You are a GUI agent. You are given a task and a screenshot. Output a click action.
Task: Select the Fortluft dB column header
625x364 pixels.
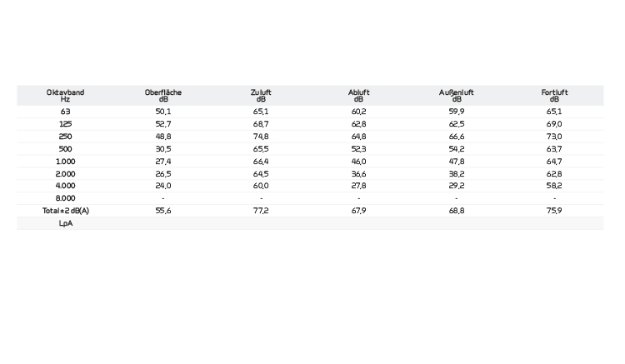coord(554,95)
